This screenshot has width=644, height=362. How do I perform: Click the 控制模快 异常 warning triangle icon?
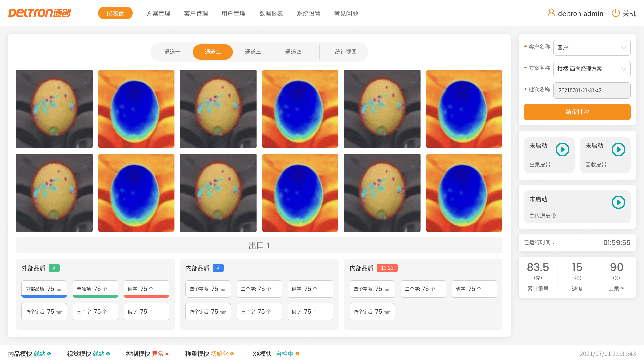pyautogui.click(x=167, y=354)
